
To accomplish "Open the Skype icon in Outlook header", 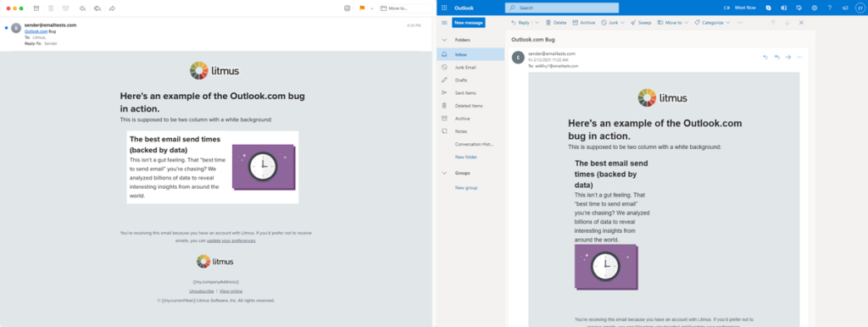I will [768, 8].
